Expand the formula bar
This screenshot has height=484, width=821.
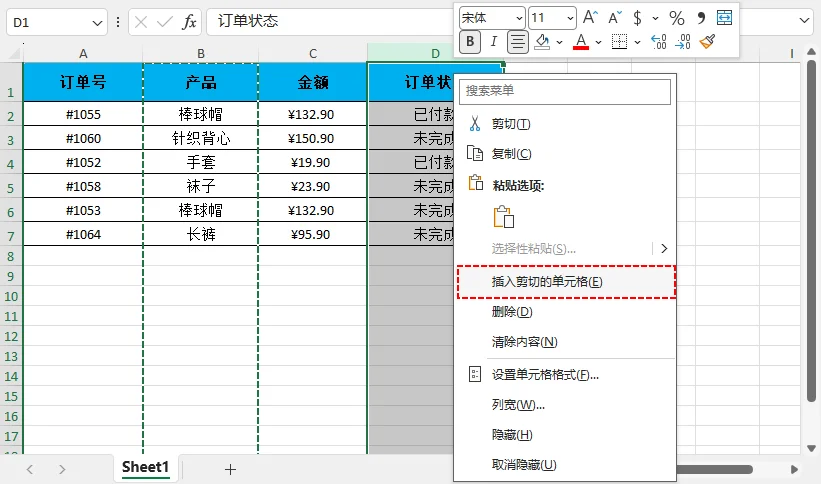[x=805, y=20]
